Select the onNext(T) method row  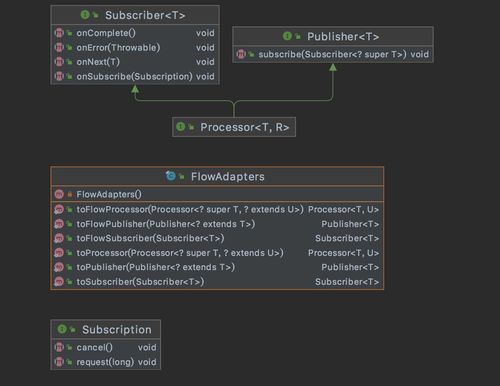135,62
